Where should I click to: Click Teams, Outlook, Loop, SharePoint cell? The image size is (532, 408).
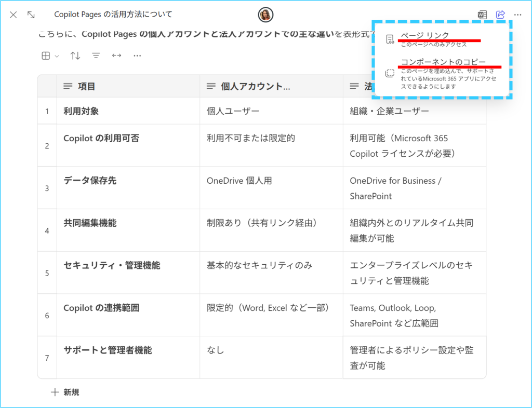click(415, 315)
